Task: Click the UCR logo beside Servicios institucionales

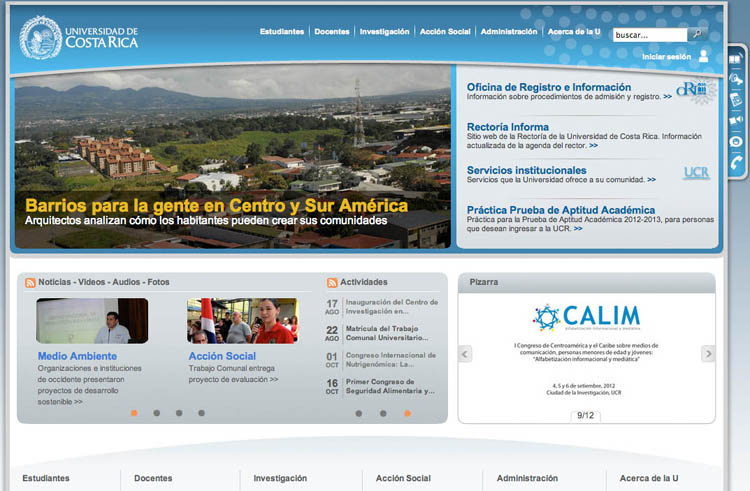Action: 696,173
